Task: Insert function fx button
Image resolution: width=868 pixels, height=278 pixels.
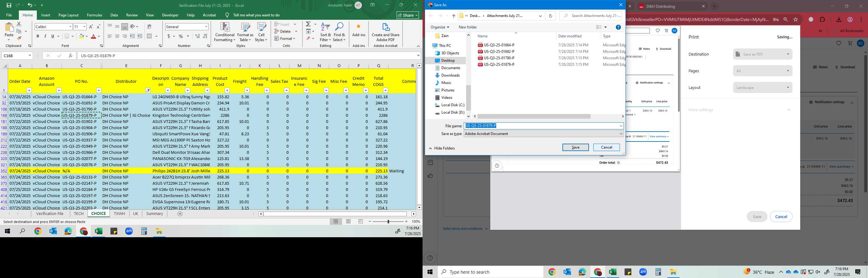Action: click(x=71, y=56)
